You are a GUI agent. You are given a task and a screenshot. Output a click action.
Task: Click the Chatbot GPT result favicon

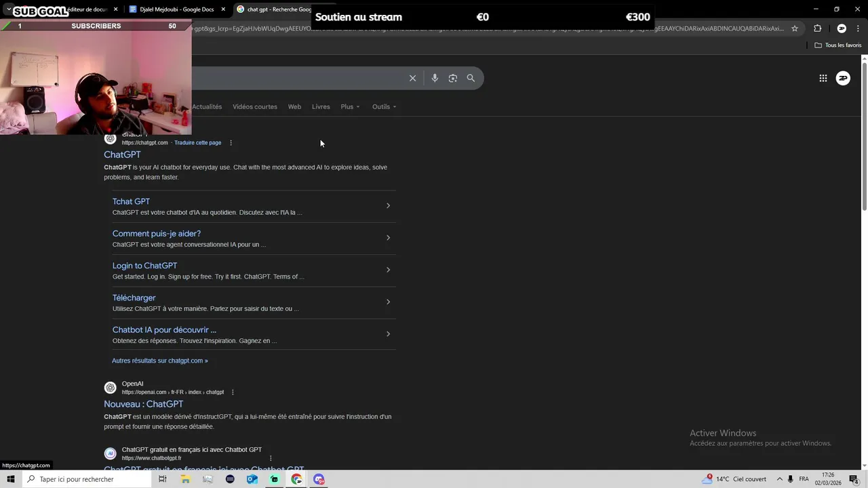[110, 453]
